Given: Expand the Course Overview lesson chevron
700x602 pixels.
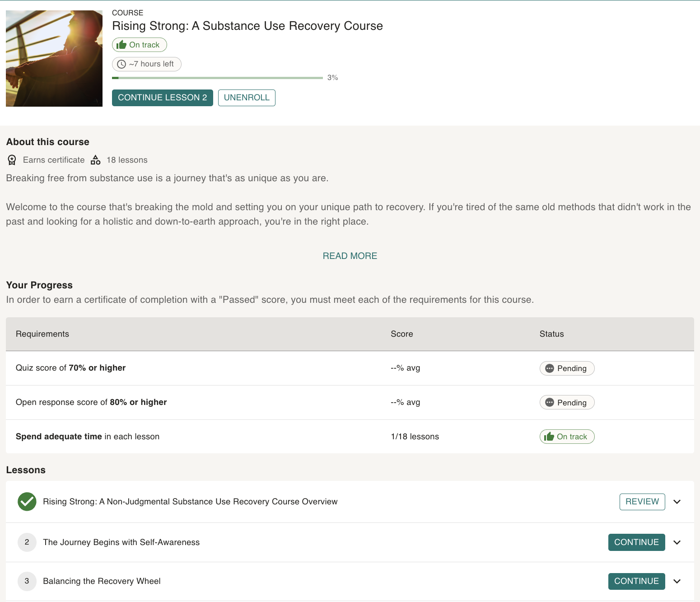Looking at the screenshot, I should pyautogui.click(x=677, y=502).
